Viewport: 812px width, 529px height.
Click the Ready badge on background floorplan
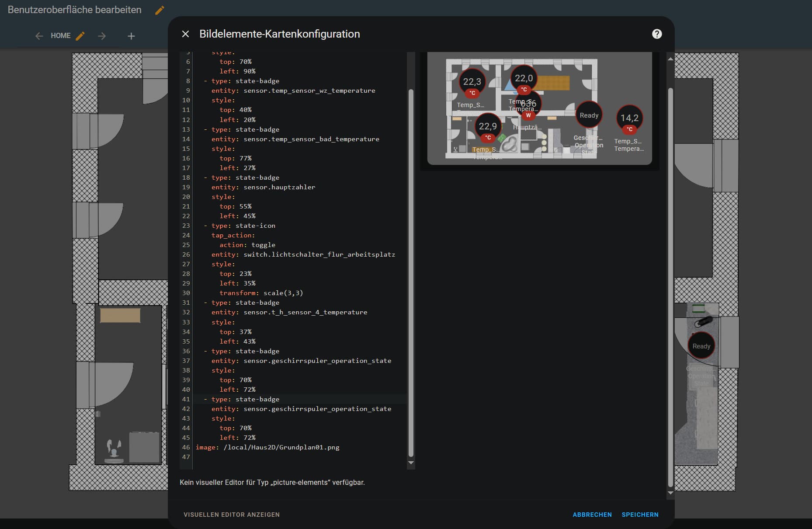[701, 346]
